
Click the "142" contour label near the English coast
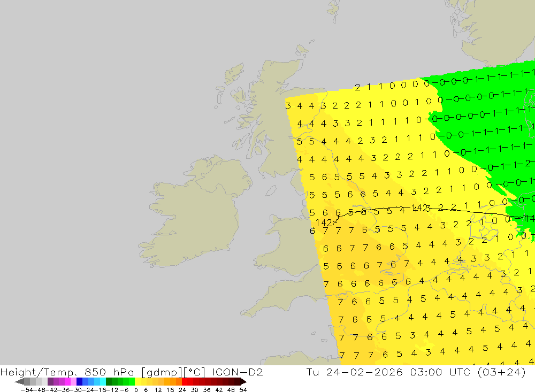click(x=324, y=223)
